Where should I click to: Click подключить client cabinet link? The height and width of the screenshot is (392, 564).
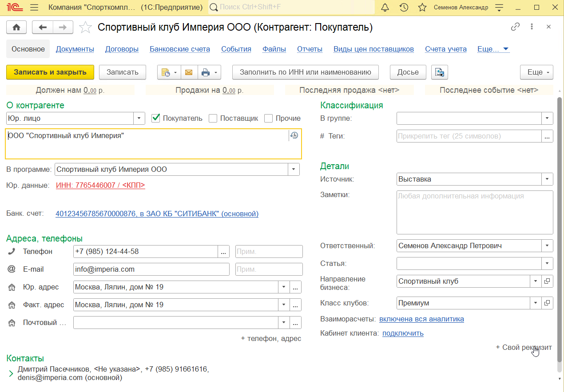(403, 333)
